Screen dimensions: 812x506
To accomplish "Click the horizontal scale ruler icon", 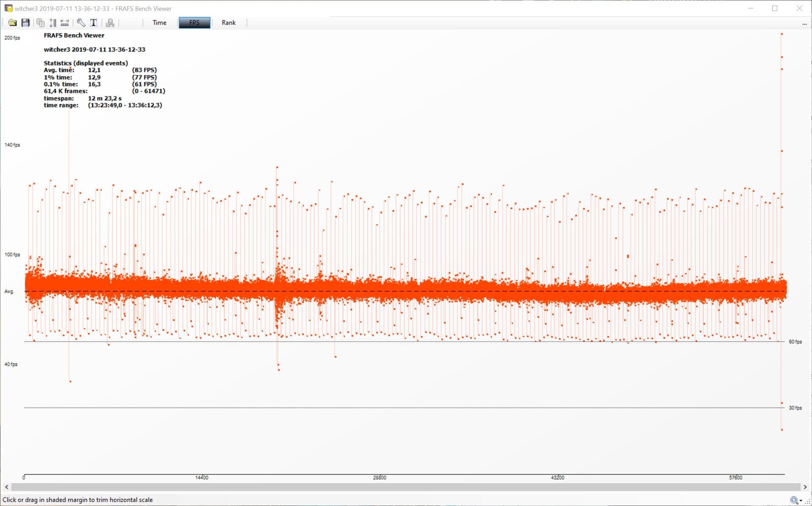I will pos(65,23).
